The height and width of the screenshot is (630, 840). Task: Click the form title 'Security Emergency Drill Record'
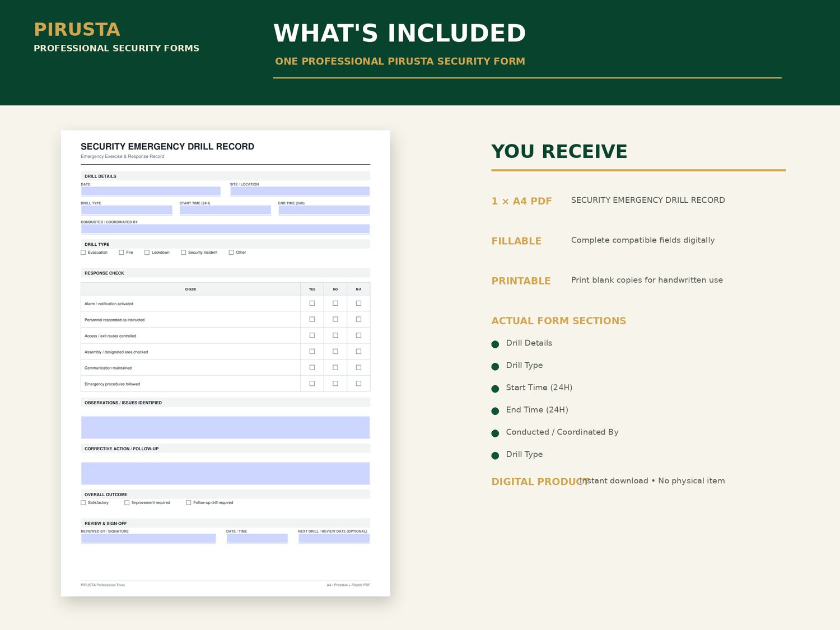(167, 147)
